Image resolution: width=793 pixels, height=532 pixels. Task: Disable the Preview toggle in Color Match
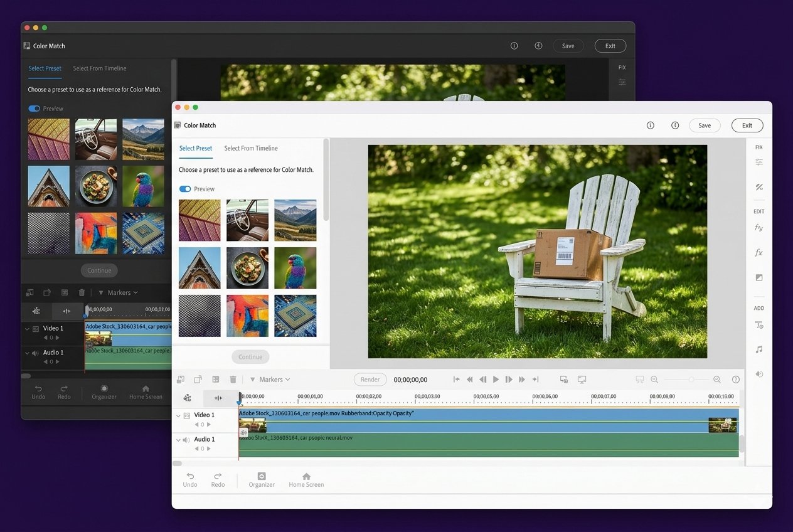tap(185, 188)
